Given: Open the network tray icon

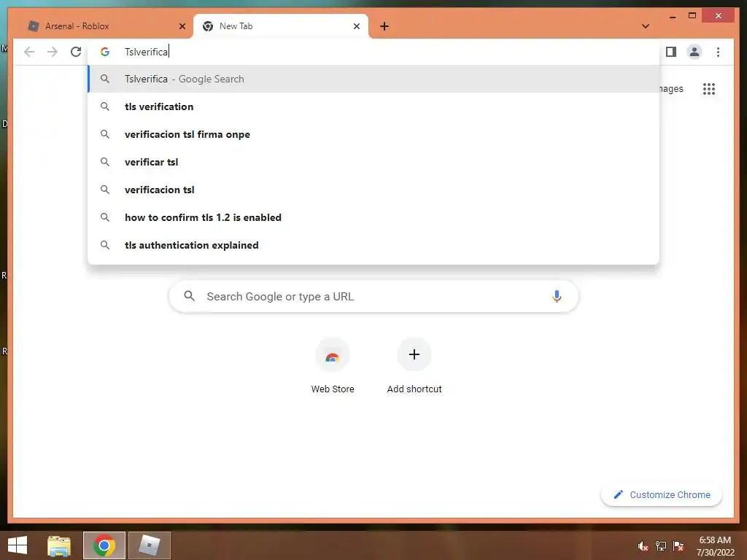Looking at the screenshot, I should point(661,546).
